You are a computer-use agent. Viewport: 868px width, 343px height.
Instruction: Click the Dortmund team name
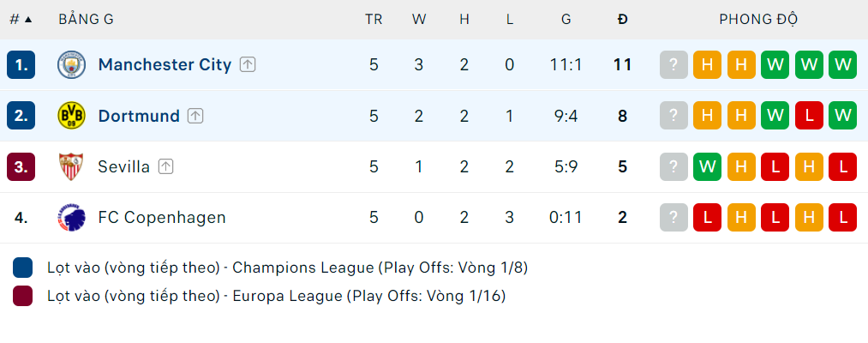click(x=139, y=116)
